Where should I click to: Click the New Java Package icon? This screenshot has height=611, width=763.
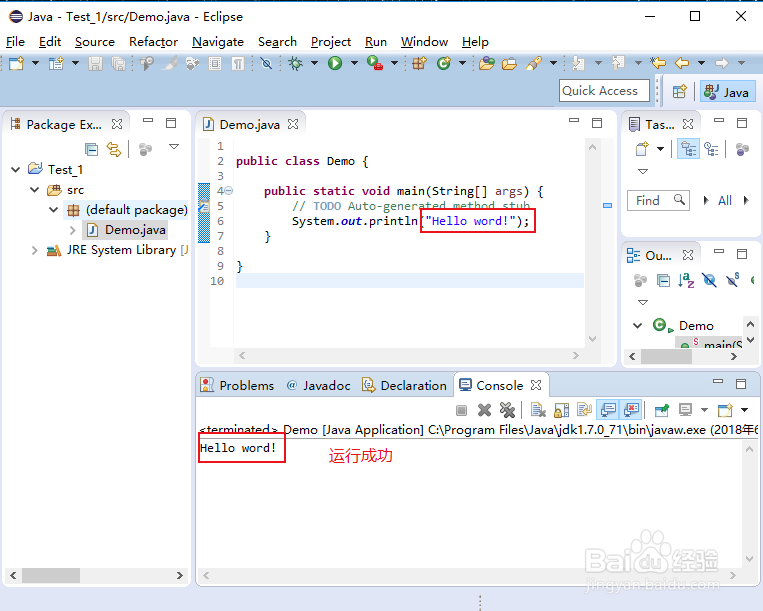[419, 63]
